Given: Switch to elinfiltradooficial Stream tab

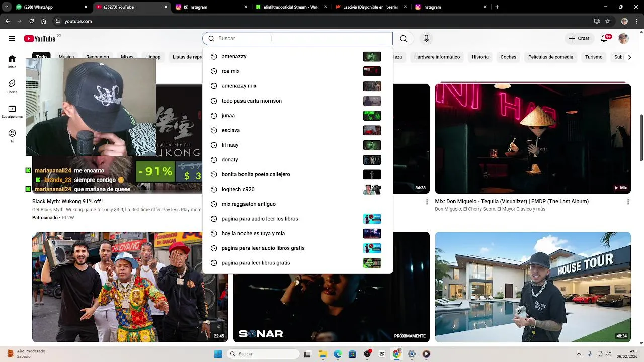Looking at the screenshot, I should click(x=291, y=7).
